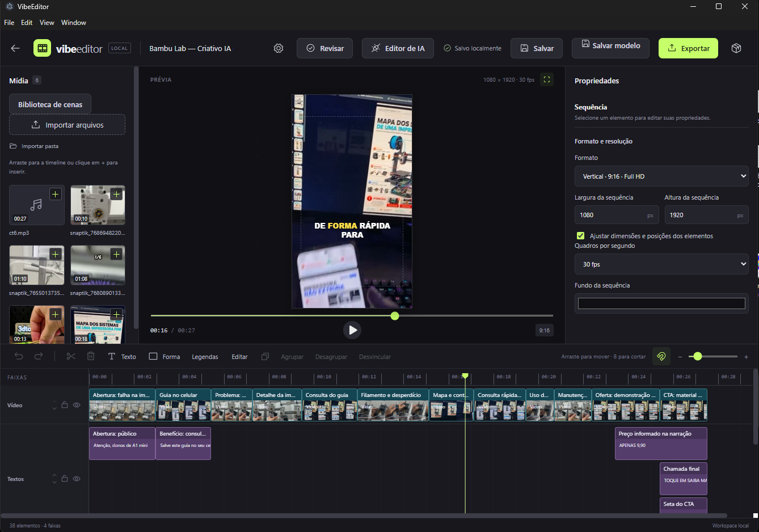759x532 pixels.
Task: Open the View menu
Action: pos(47,23)
